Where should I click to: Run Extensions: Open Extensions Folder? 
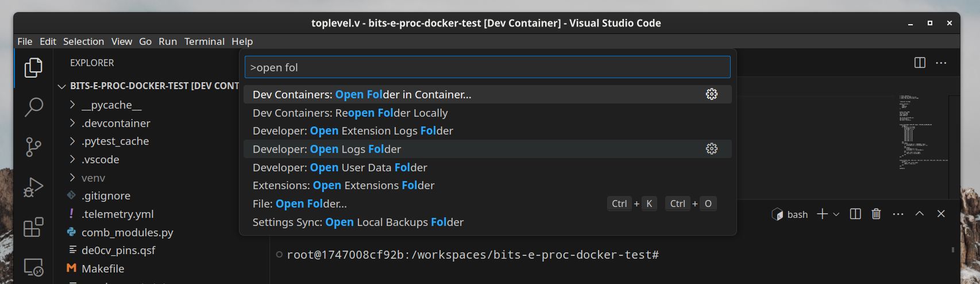pos(488,185)
